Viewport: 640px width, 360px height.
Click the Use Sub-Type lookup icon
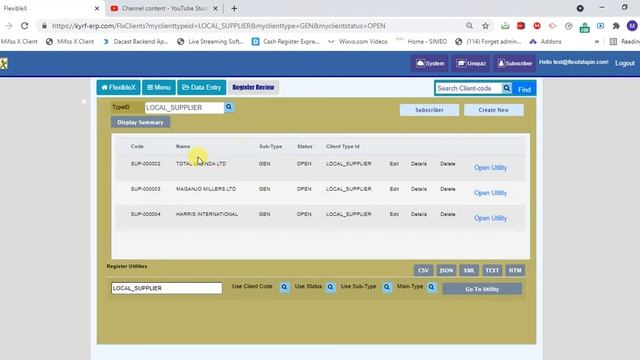[386, 287]
